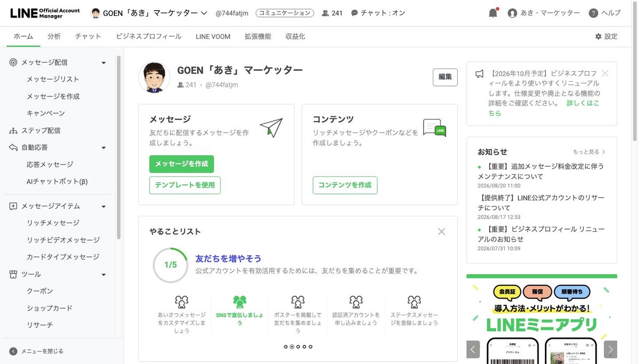Collapse the 自動応答 section arrow
Image resolution: width=638 pixels, height=364 pixels.
(x=104, y=148)
